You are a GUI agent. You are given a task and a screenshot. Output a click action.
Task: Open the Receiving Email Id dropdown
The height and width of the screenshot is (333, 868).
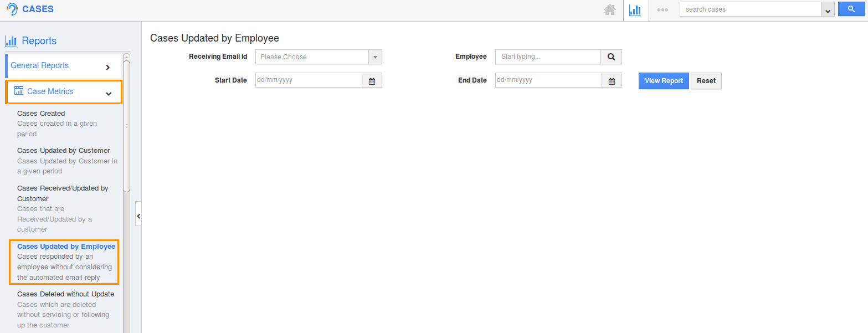[374, 57]
